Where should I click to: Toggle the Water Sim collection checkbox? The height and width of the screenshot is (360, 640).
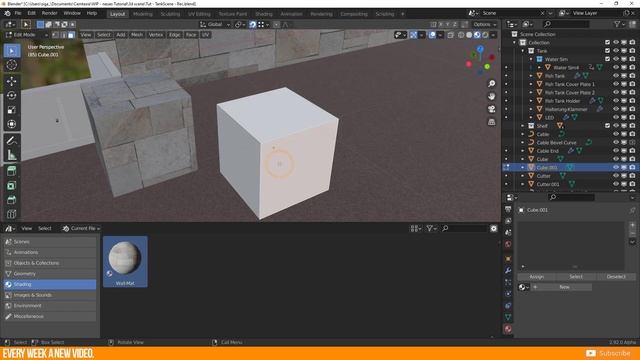click(x=607, y=59)
